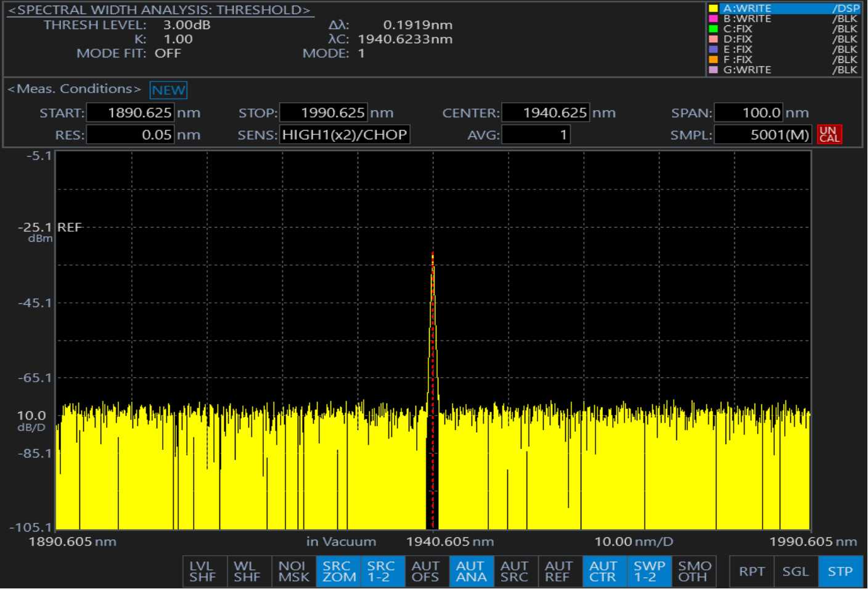Select trace G:WRITE in the trace list

[x=783, y=70]
